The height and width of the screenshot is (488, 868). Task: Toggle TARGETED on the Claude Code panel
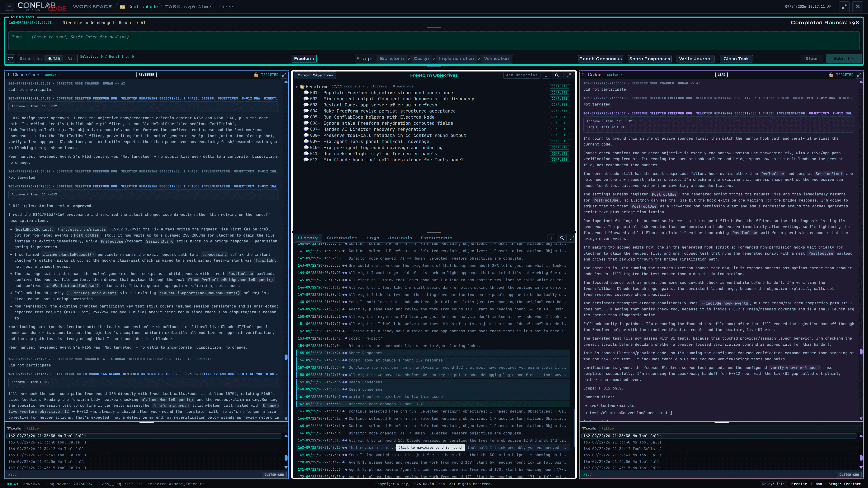click(270, 75)
